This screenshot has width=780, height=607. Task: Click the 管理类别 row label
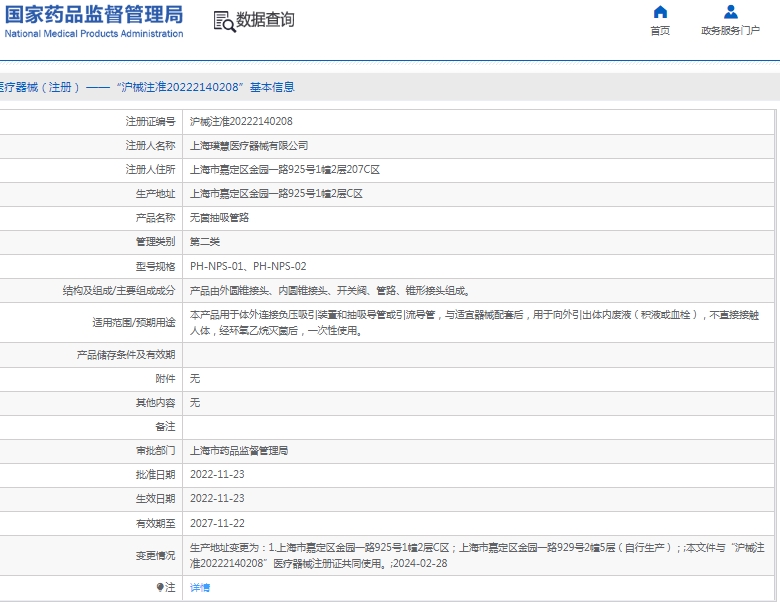[155, 242]
